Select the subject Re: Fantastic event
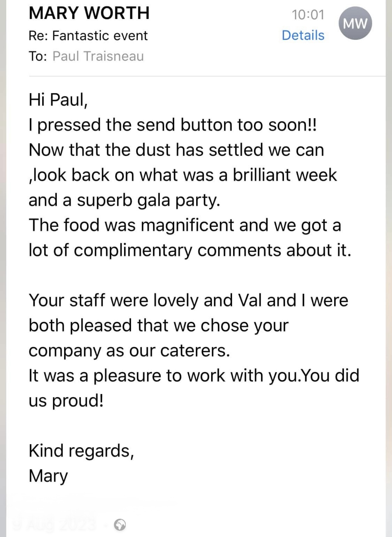The image size is (392, 537). click(88, 36)
